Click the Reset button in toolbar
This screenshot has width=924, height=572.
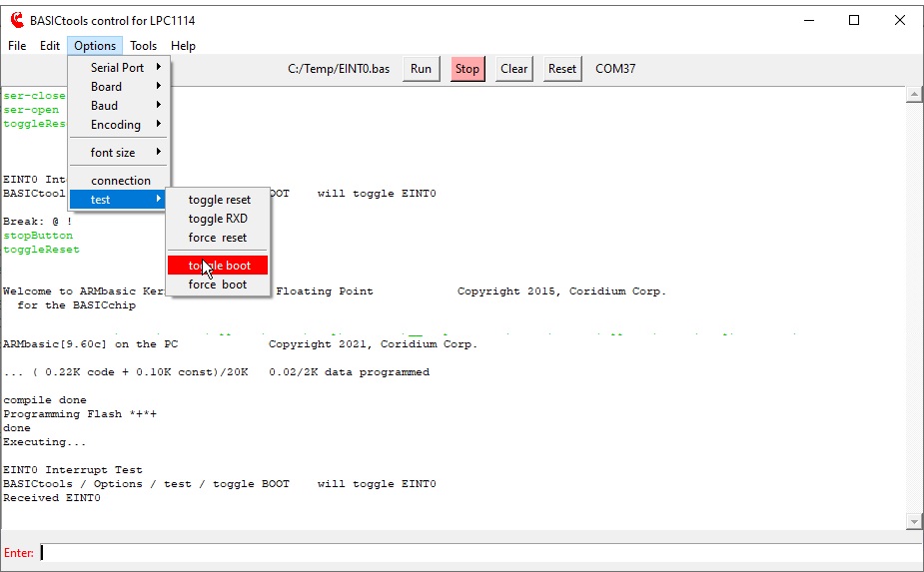point(562,69)
